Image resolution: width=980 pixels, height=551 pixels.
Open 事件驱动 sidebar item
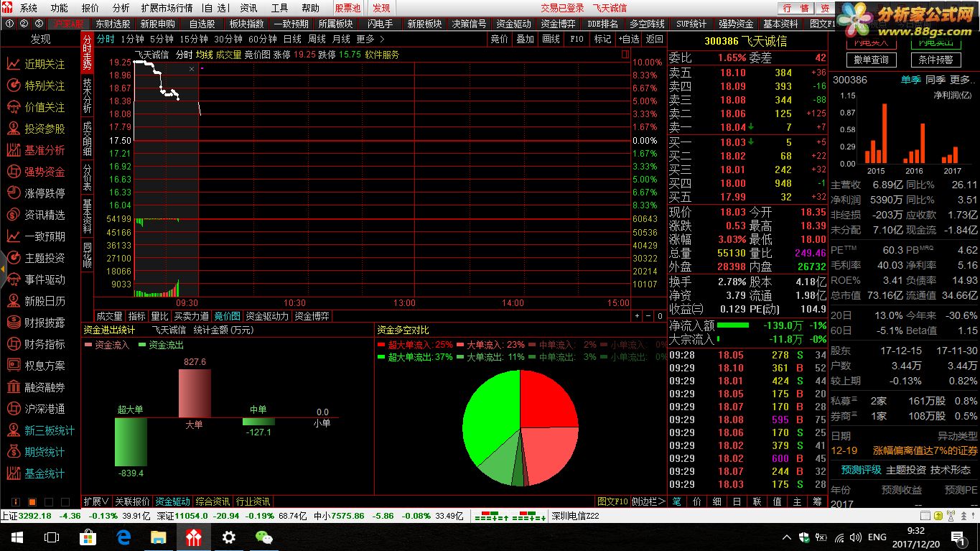click(x=36, y=279)
